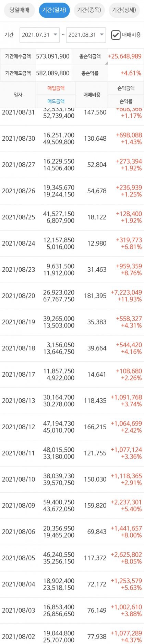Image resolution: width=144 pixels, height=644 pixels.
Task: Expand the start date 2021.07.31 dropdown
Action: click(x=39, y=35)
